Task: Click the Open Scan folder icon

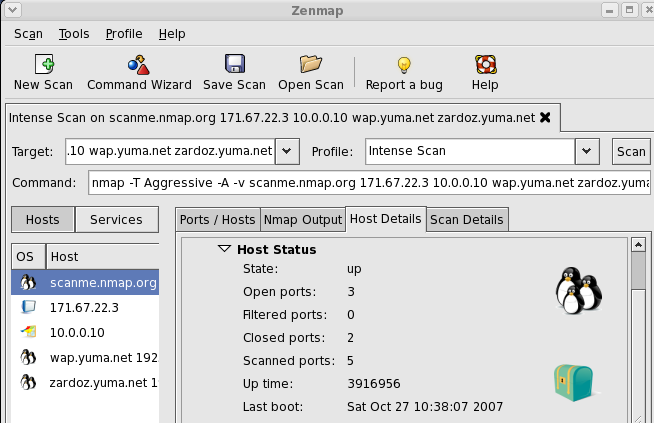Action: coord(311,64)
